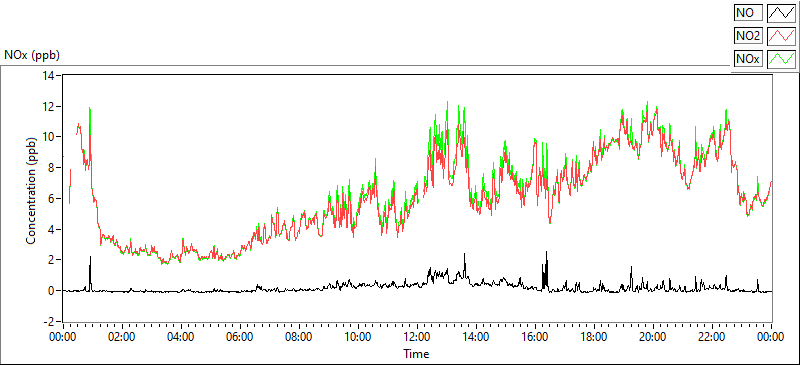The height and width of the screenshot is (365, 800).
Task: Click the NO2 legend label
Action: pos(748,36)
